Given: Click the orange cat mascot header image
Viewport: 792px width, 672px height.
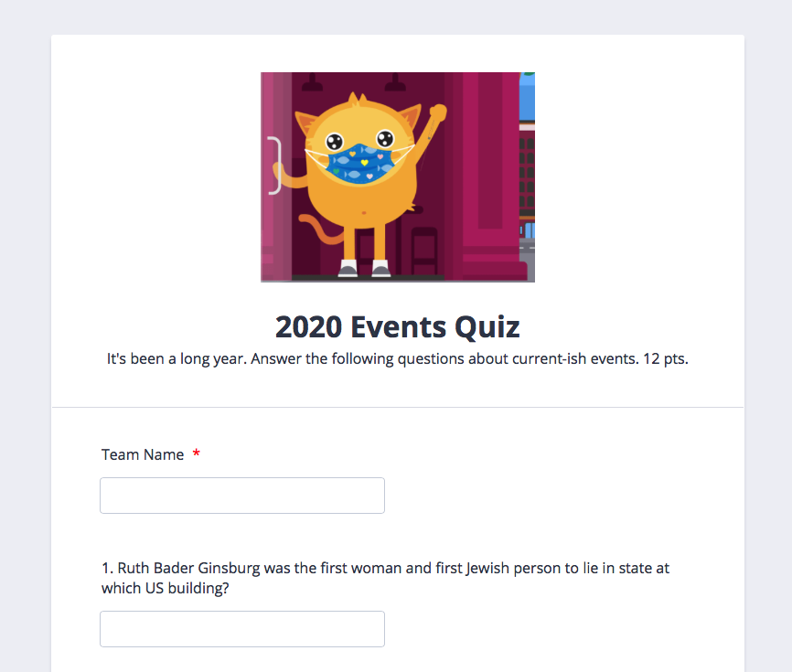Looking at the screenshot, I should 397,177.
